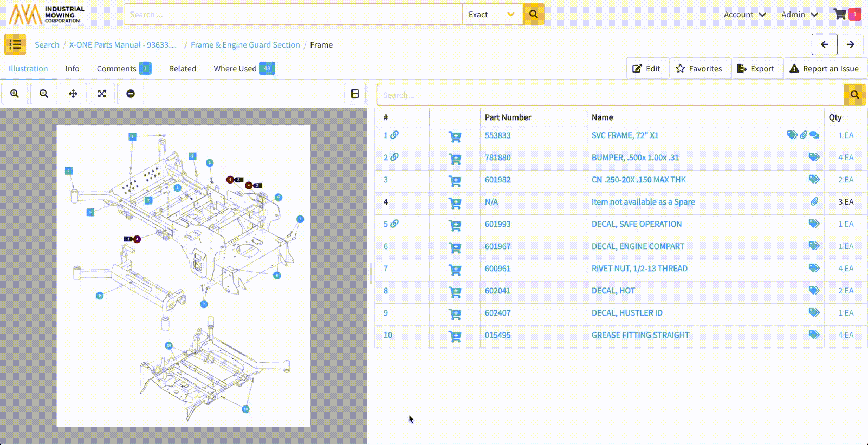The image size is (868, 445).
Task: Select the pan/move illustration tool
Action: pyautogui.click(x=73, y=94)
